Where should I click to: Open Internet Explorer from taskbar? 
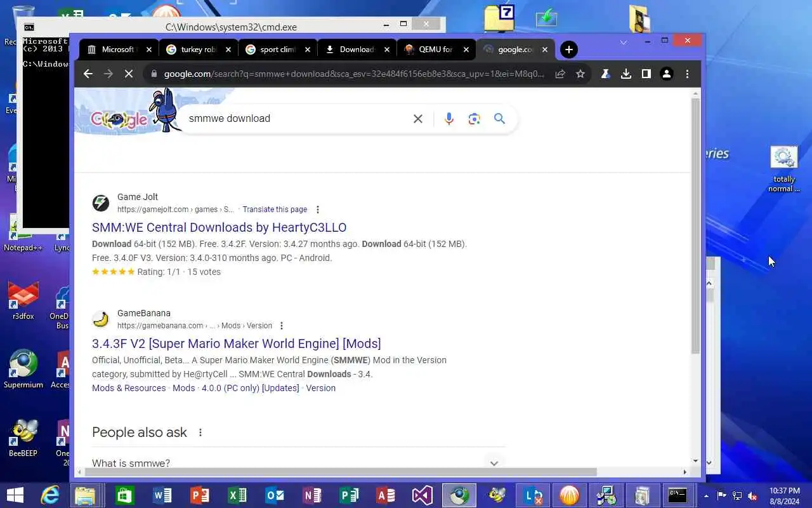tap(50, 495)
